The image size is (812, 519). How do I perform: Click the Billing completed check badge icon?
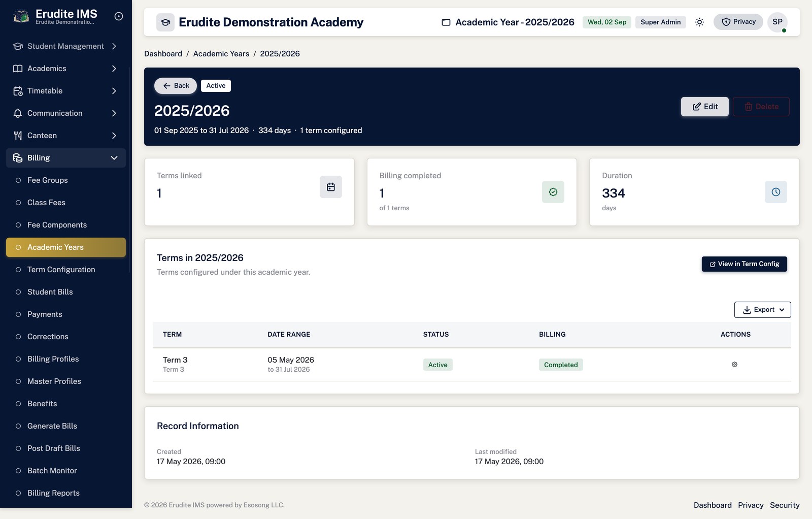tap(553, 192)
